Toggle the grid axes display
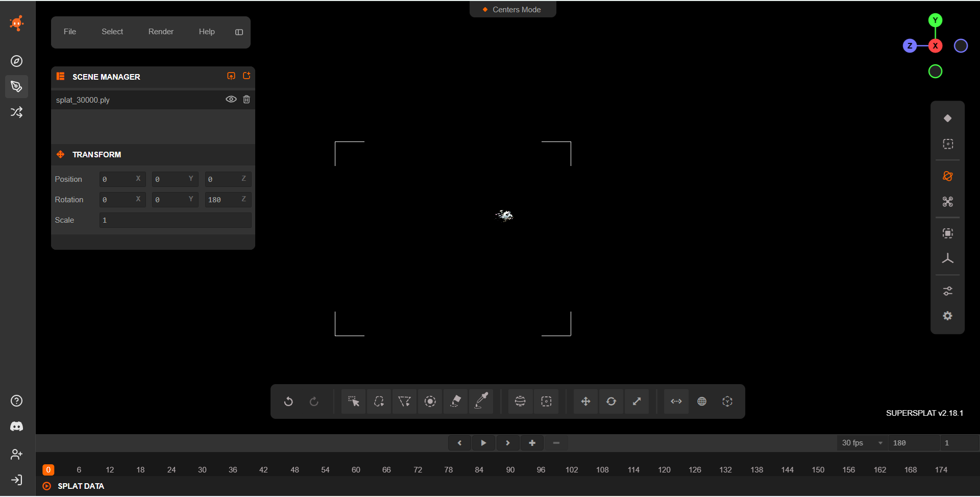The height and width of the screenshot is (497, 980). coord(947,259)
